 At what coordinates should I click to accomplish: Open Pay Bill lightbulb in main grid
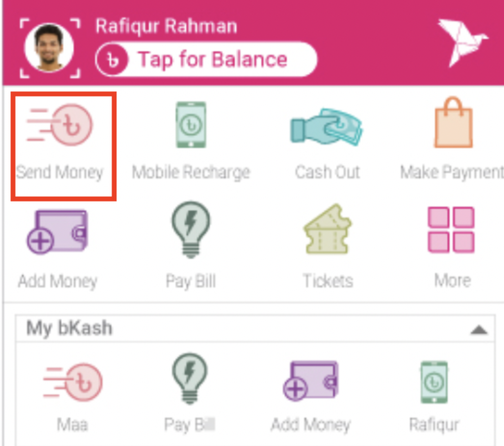pos(191,229)
